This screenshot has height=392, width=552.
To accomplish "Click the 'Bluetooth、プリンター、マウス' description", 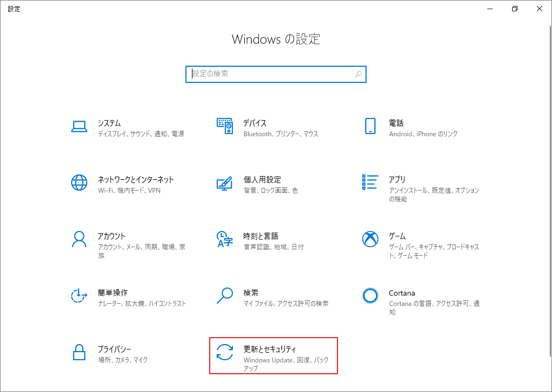I will tap(281, 134).
